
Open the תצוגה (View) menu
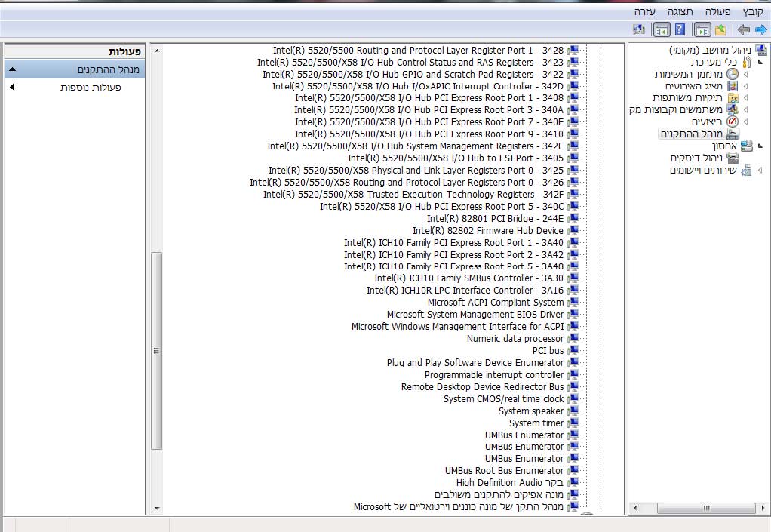tap(680, 12)
